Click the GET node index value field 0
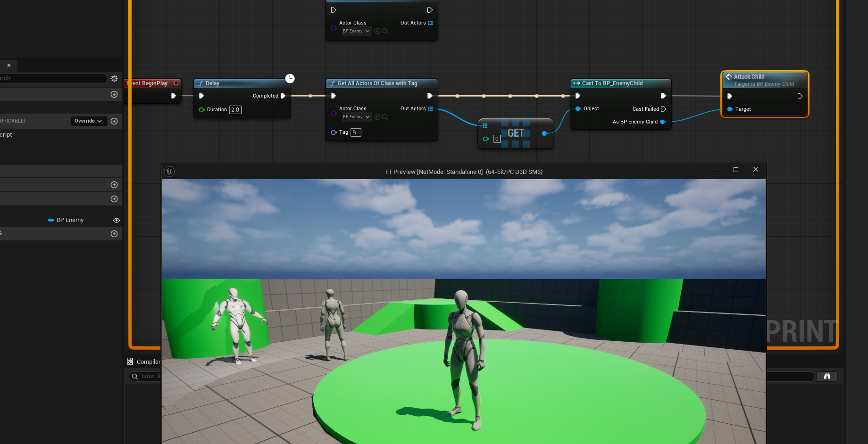This screenshot has height=444, width=868. coord(497,139)
